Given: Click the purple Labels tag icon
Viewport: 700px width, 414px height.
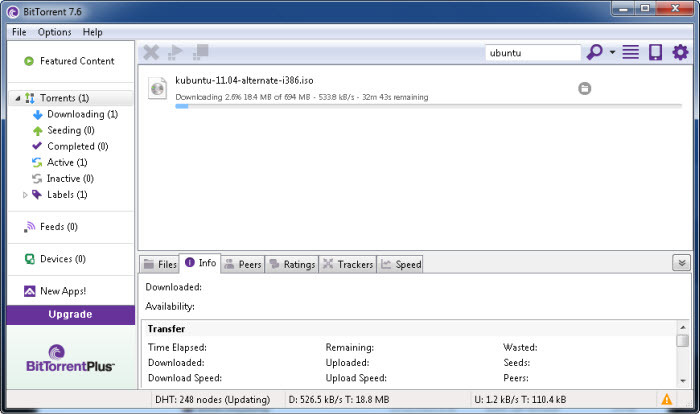Looking at the screenshot, I should click(x=37, y=194).
